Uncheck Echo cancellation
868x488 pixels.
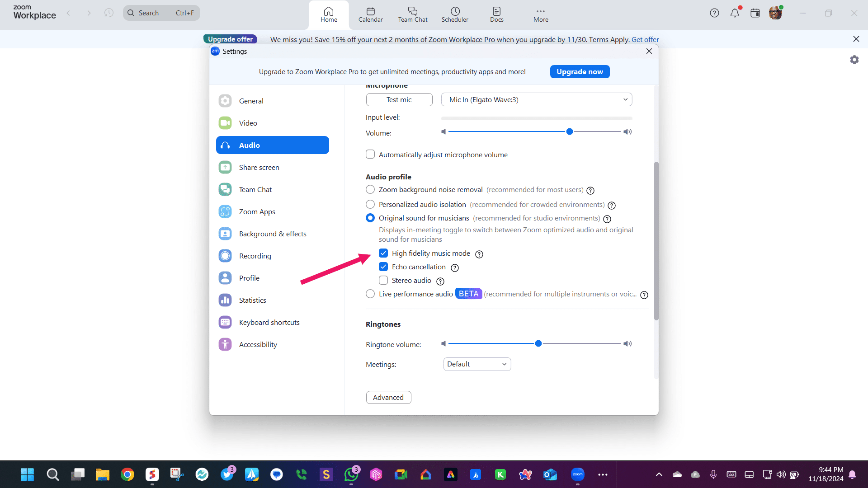(383, 267)
